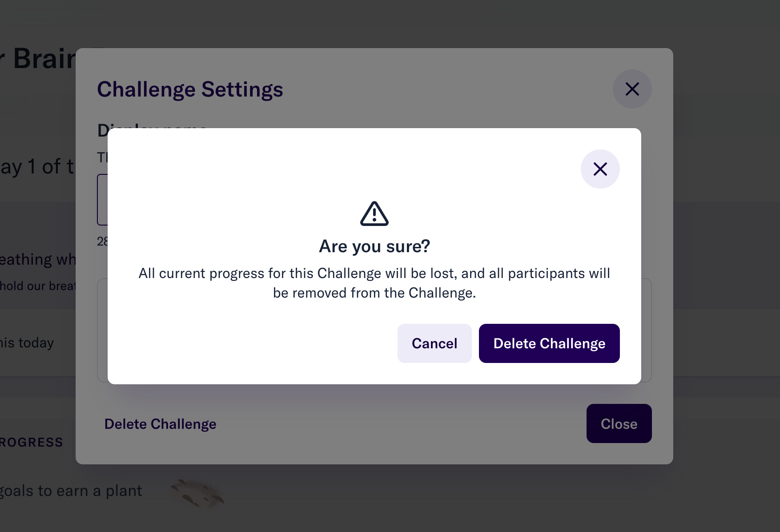Click the 'ay 1 of t' subtitle text
The image size is (780, 532).
pyautogui.click(x=37, y=167)
